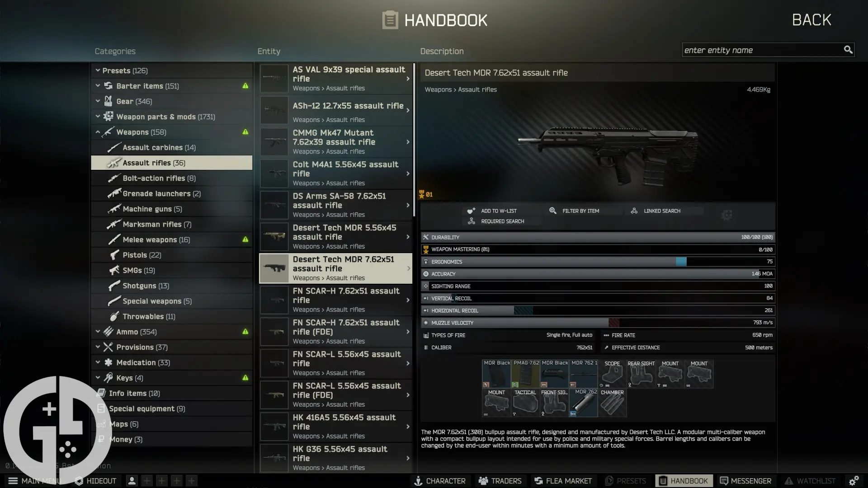Open the Ammo category in sidebar
This screenshot has height=488, width=868.
pyautogui.click(x=127, y=331)
